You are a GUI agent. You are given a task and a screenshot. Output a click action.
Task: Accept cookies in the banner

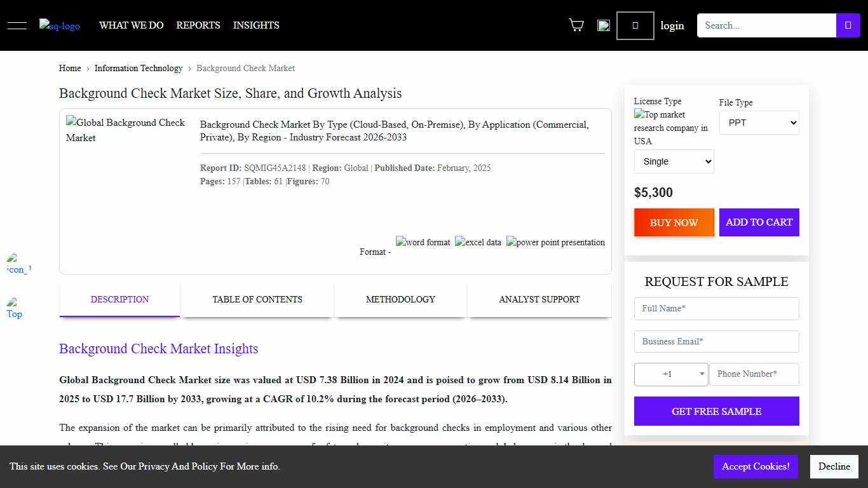point(756,466)
